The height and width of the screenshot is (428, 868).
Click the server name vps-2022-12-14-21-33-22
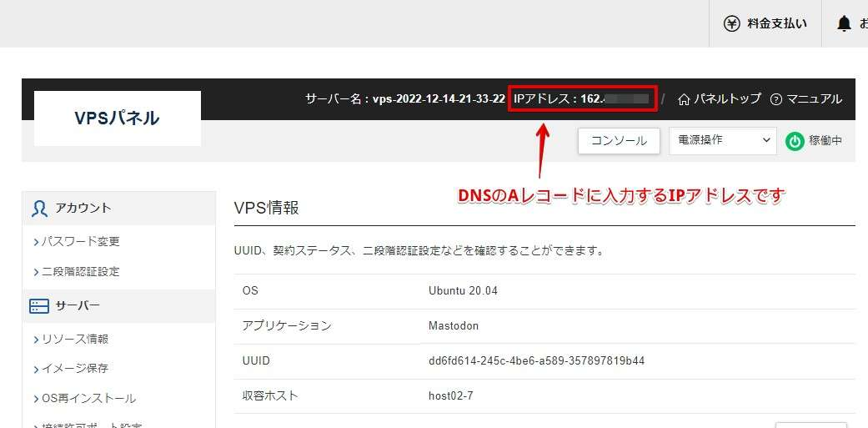point(439,99)
